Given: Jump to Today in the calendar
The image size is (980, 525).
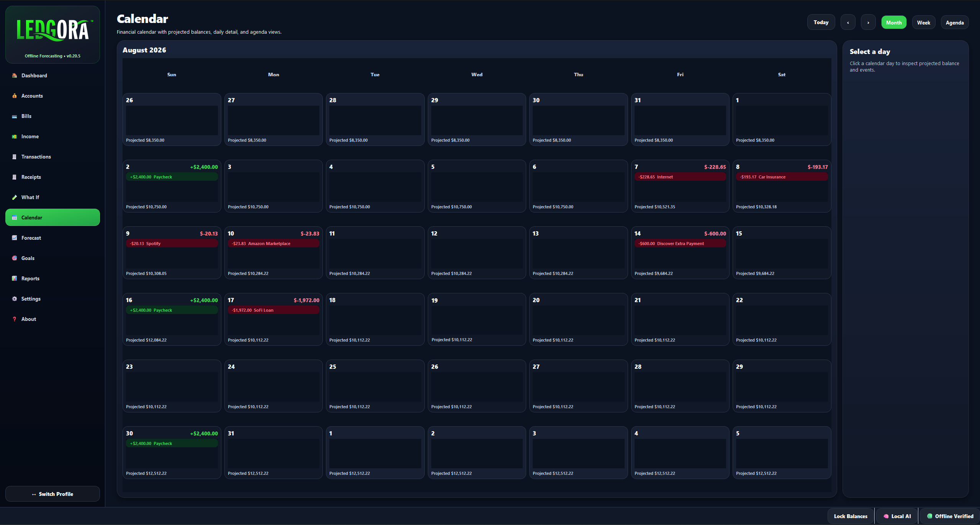Looking at the screenshot, I should point(821,22).
